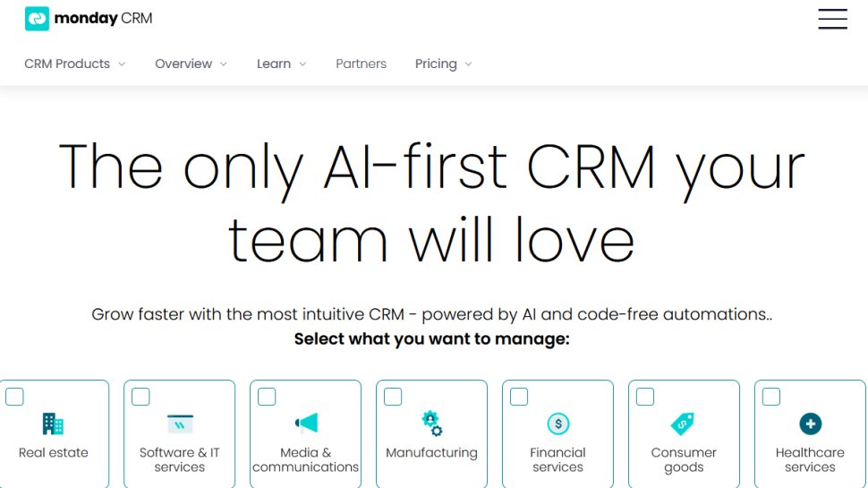Expand the CRM Products chevron
This screenshot has height=488, width=868.
pyautogui.click(x=122, y=64)
